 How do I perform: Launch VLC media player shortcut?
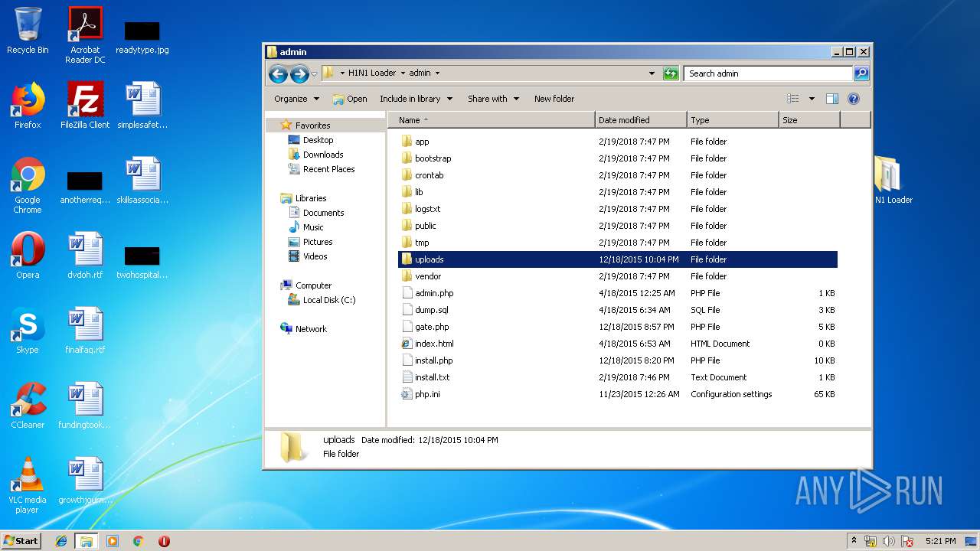point(28,485)
